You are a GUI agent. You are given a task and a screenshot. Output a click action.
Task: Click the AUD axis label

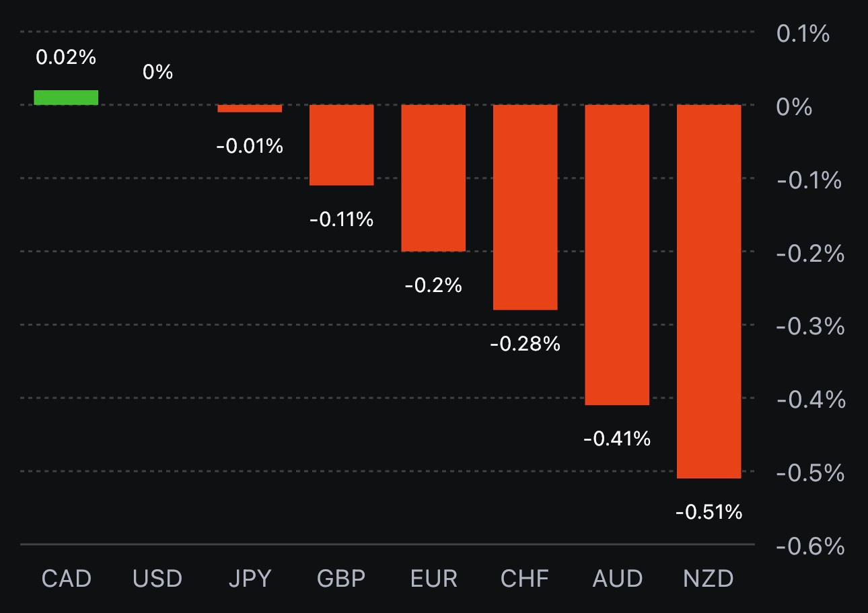617,579
